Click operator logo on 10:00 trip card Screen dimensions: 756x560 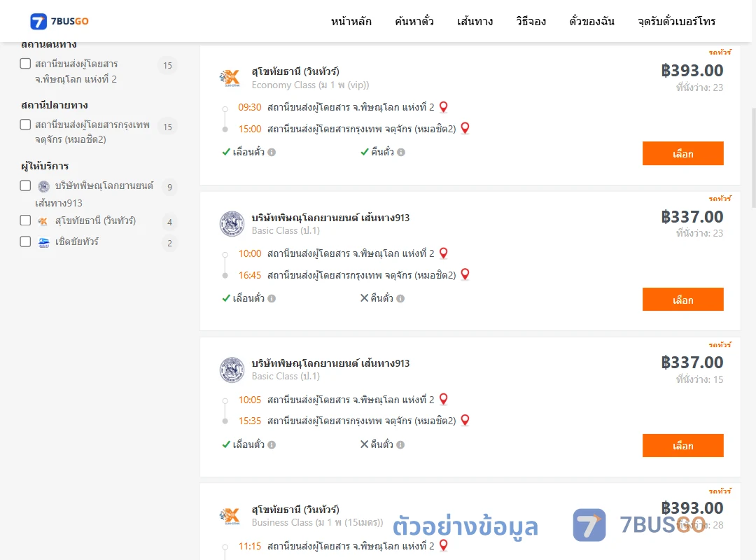point(232,224)
